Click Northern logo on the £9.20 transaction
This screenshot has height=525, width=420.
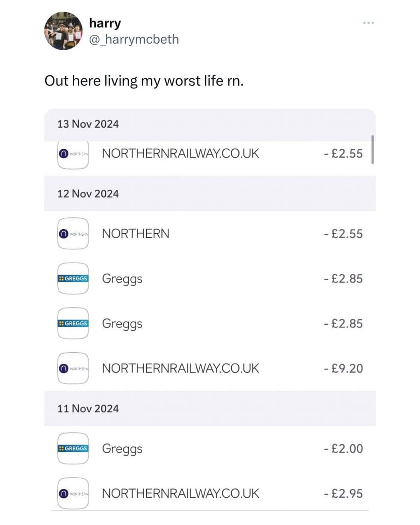73,368
